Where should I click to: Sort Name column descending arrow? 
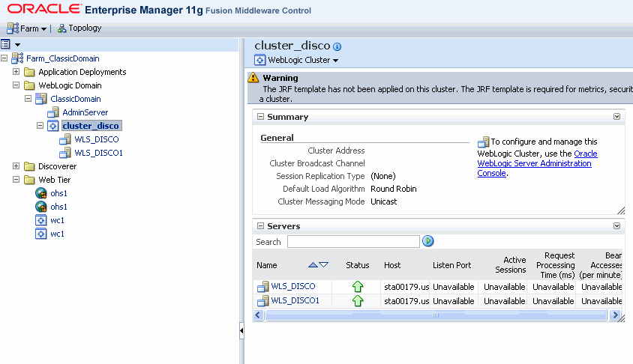pyautogui.click(x=324, y=265)
